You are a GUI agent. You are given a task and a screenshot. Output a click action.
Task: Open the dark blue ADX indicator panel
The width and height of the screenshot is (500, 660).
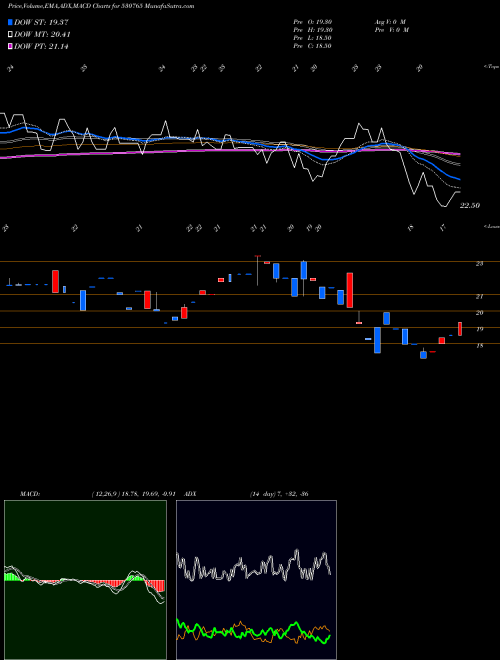tap(256, 580)
